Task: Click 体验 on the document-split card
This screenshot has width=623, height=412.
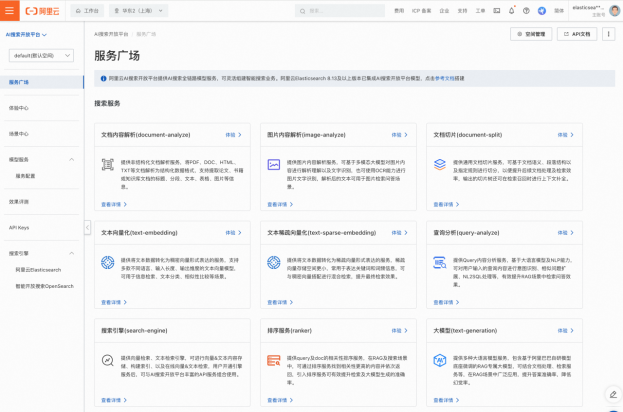Action: 565,135
